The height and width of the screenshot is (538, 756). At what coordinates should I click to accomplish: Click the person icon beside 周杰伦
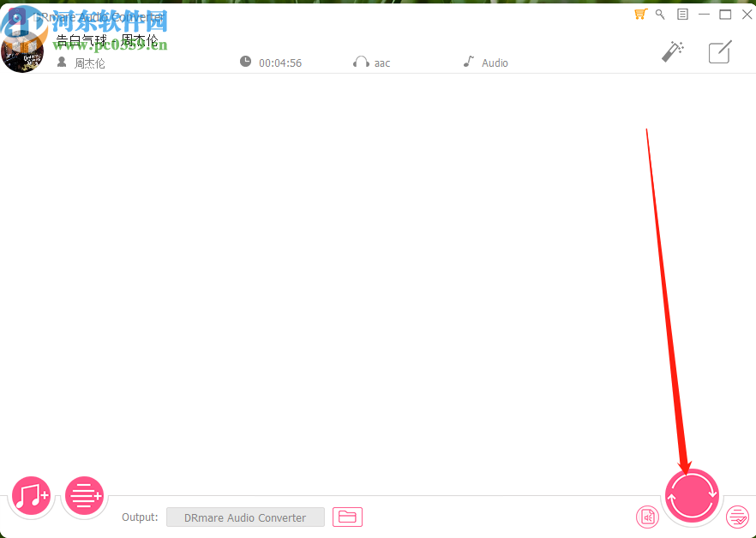(60, 62)
